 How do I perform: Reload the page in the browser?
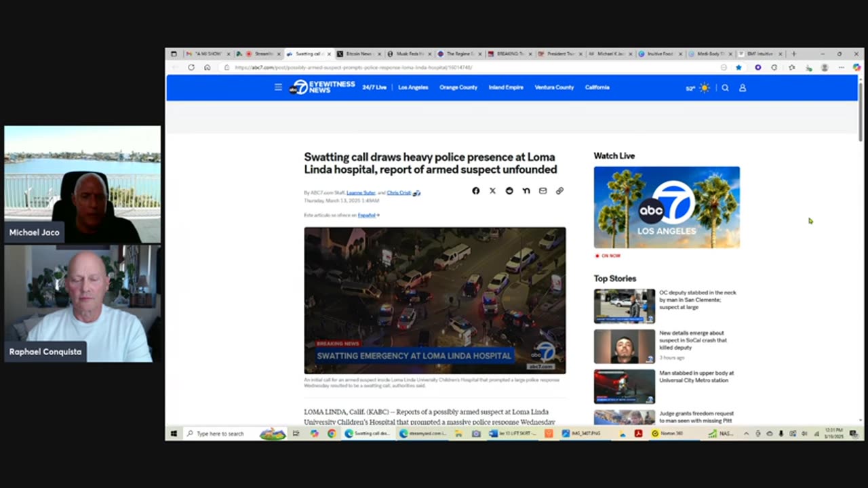coord(191,68)
